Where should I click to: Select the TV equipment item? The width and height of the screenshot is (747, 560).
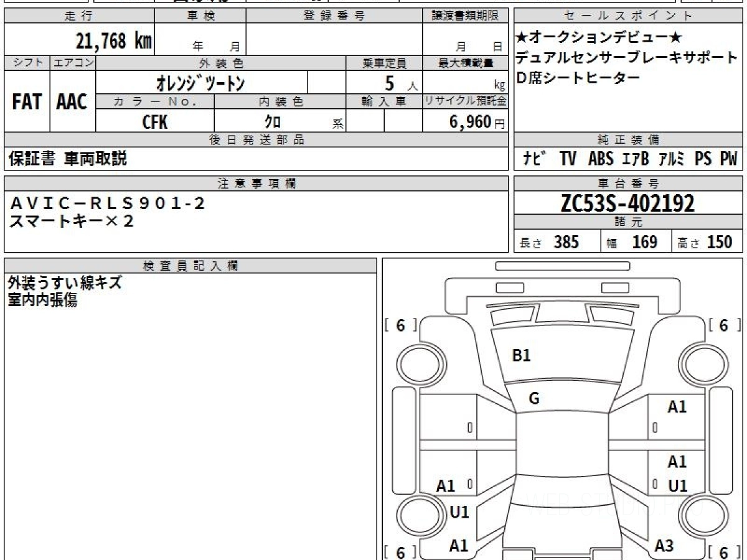click(568, 159)
